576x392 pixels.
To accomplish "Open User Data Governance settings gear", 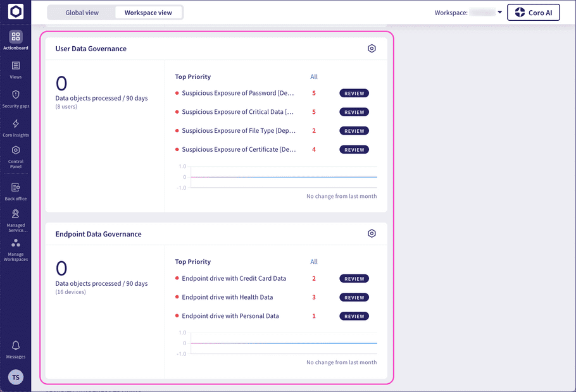I will [372, 48].
